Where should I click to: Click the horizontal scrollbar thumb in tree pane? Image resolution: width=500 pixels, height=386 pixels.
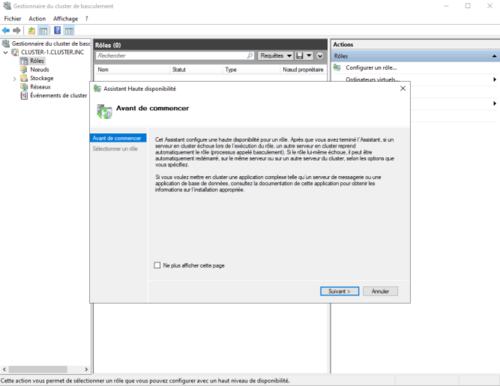click(38, 369)
